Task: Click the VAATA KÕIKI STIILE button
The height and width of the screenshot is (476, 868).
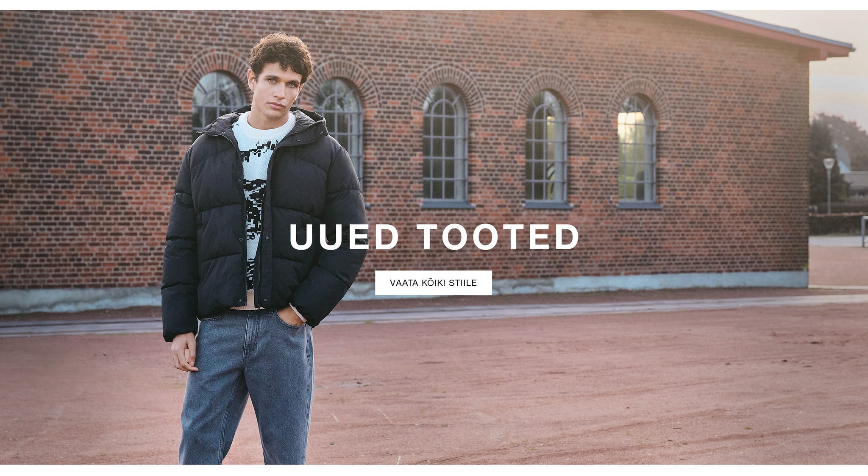Action: (433, 283)
